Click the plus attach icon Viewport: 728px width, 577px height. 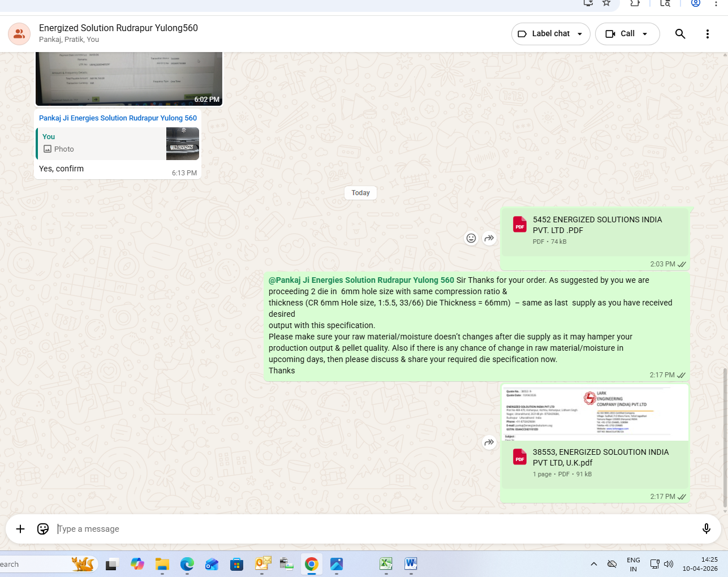20,529
